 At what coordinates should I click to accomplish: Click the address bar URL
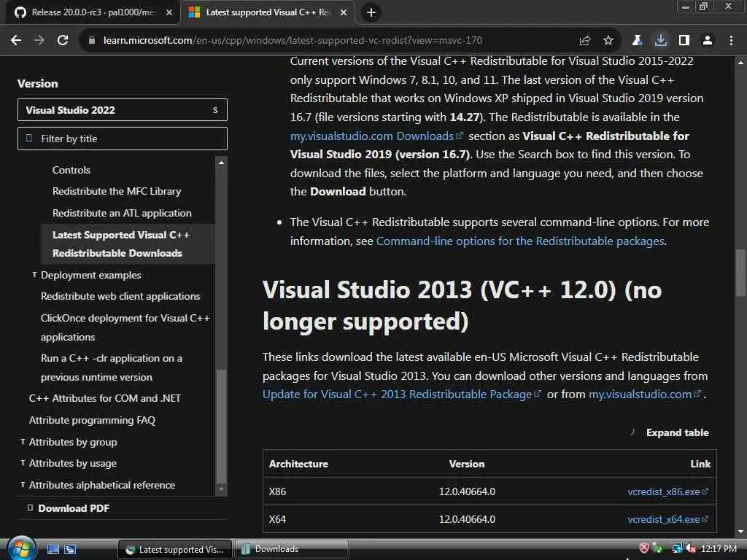293,41
